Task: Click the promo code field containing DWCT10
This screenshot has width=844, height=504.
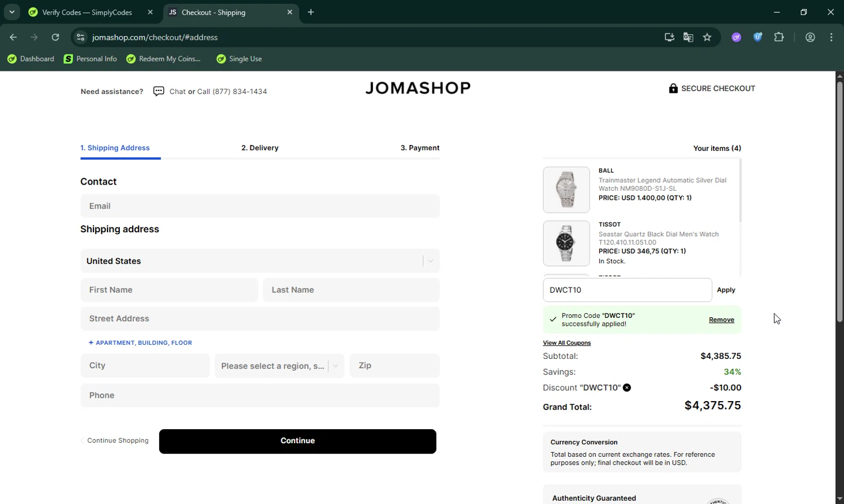Action: (x=627, y=290)
